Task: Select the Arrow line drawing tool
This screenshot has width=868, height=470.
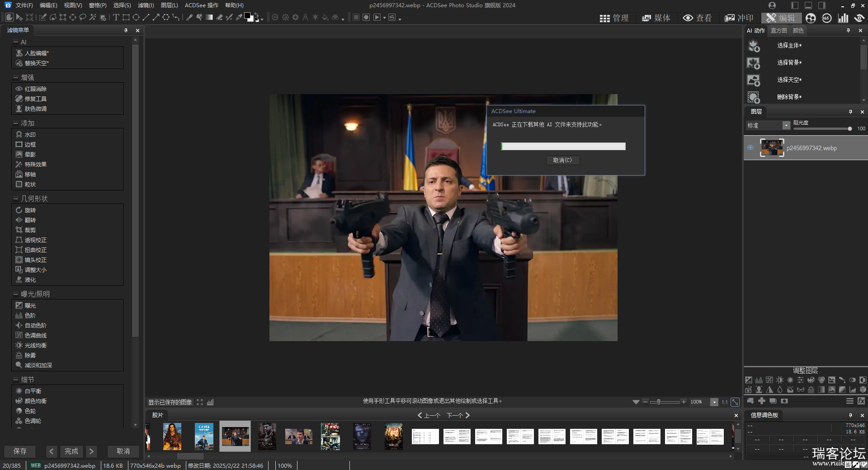Action: 156,17
